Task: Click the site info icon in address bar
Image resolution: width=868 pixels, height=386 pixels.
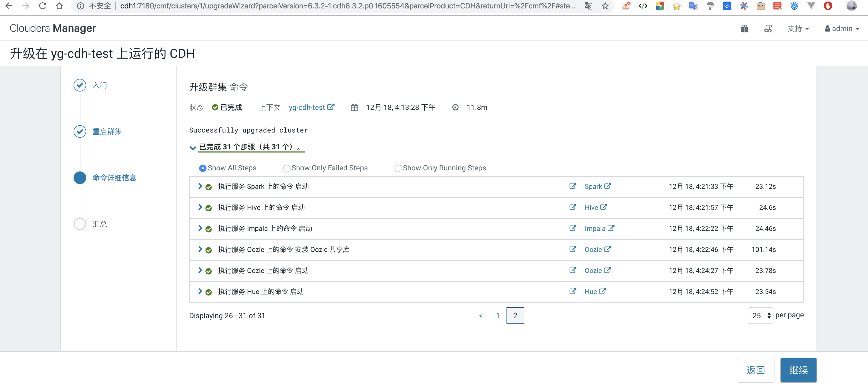Action: pyautogui.click(x=80, y=6)
